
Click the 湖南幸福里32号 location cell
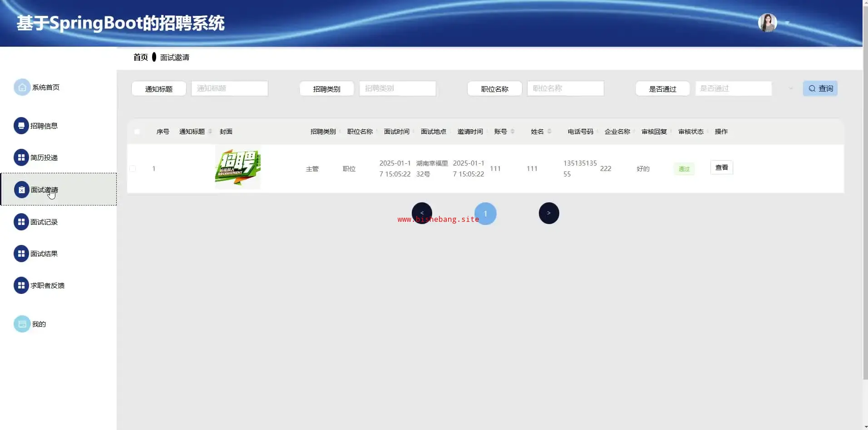tap(432, 169)
